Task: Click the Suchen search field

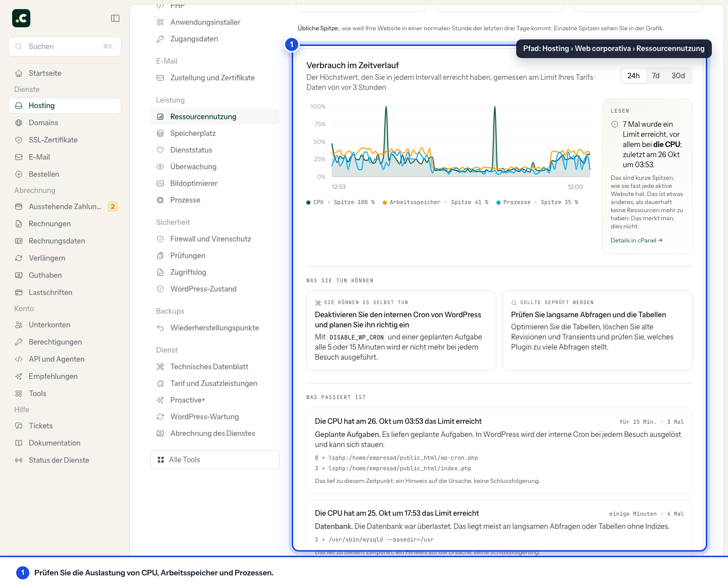Action: [65, 46]
